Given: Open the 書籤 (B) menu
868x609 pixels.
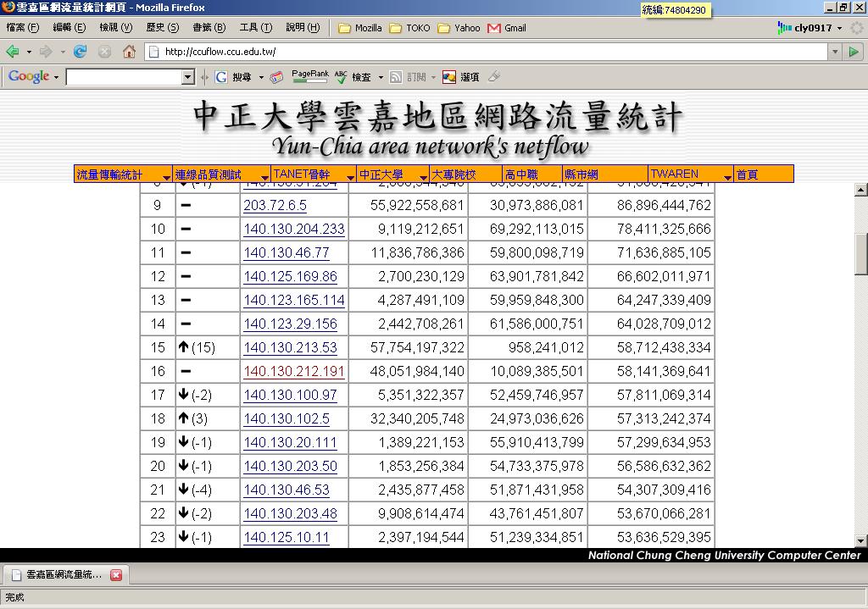Looking at the screenshot, I should pos(209,28).
